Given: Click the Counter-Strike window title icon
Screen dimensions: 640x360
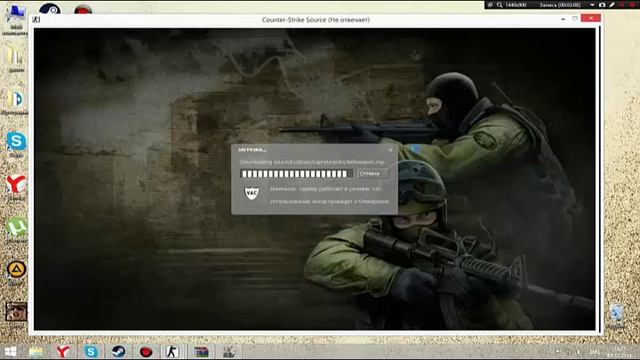Looking at the screenshot, I should point(36,20).
